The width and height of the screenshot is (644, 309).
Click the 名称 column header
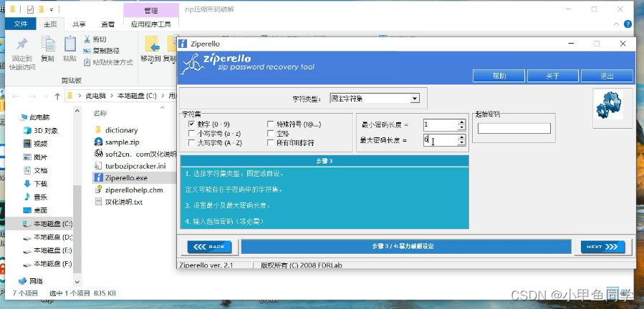(100, 113)
